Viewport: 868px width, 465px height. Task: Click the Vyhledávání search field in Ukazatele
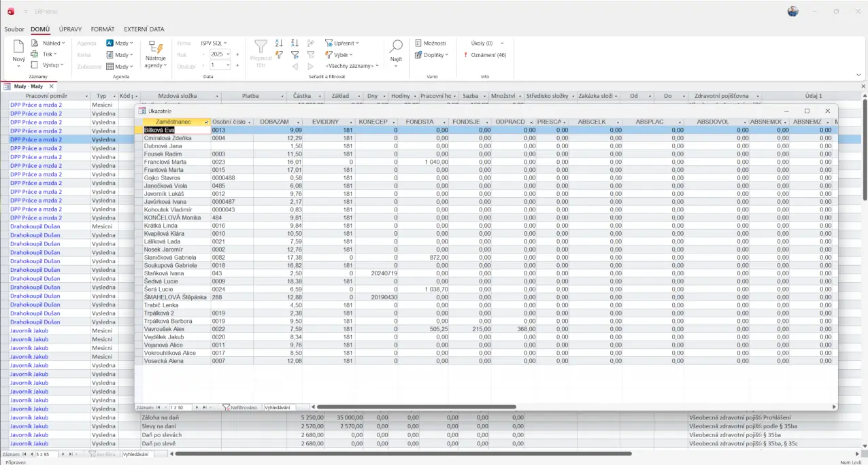(279, 407)
